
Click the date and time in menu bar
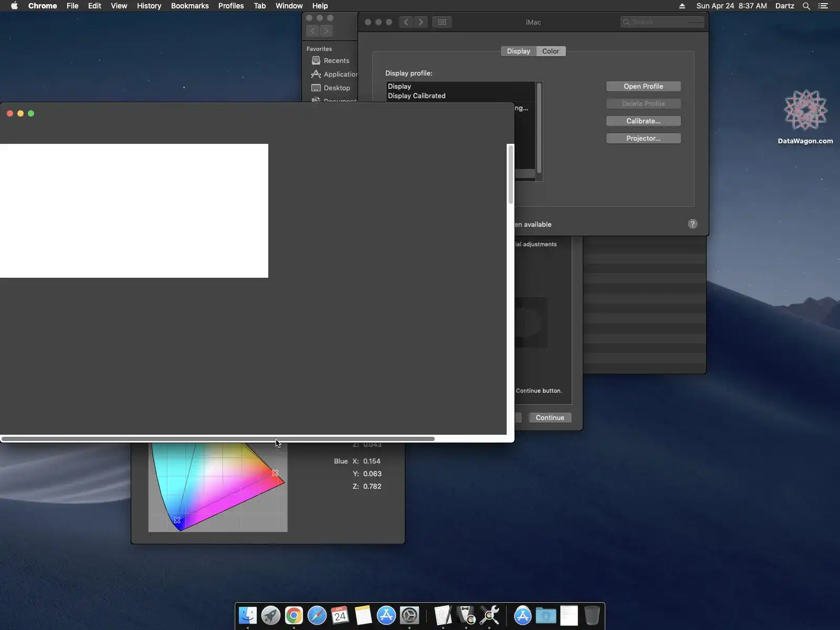pos(731,6)
